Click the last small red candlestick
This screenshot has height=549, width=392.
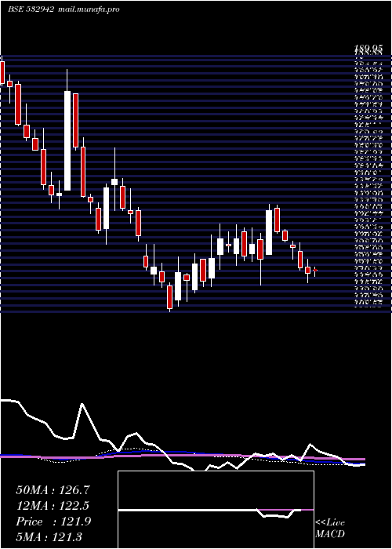(x=315, y=271)
